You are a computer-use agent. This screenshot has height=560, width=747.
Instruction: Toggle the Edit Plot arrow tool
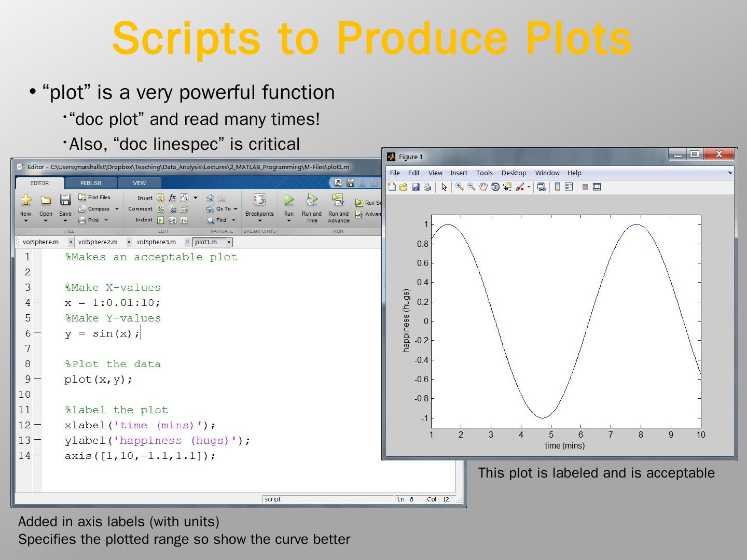[x=444, y=187]
